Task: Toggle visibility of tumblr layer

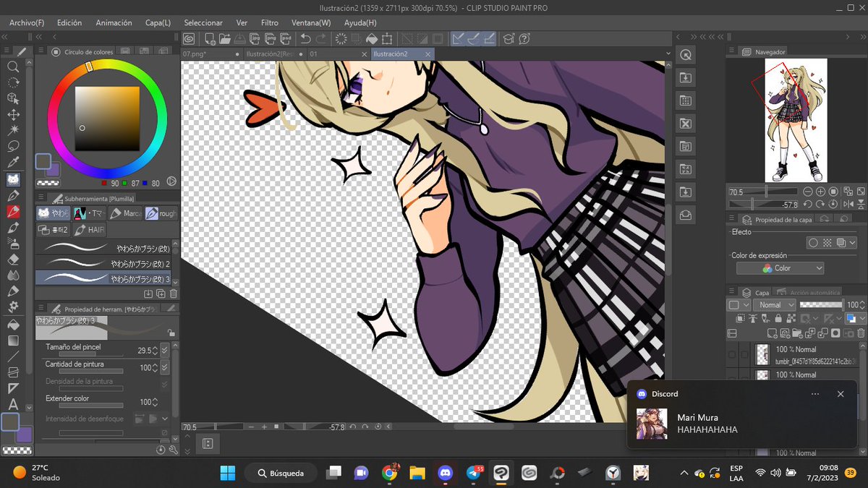Action: coord(732,354)
